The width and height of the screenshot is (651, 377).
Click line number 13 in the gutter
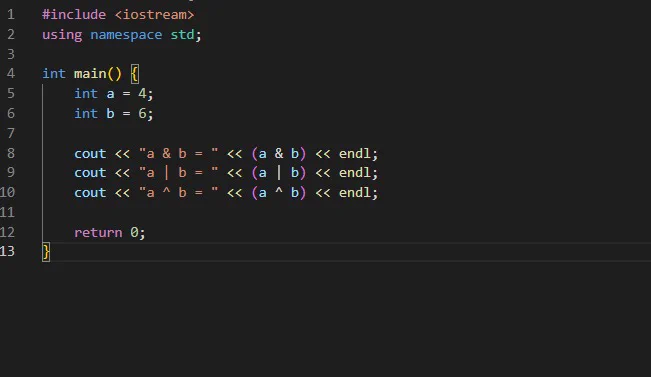coord(7,251)
